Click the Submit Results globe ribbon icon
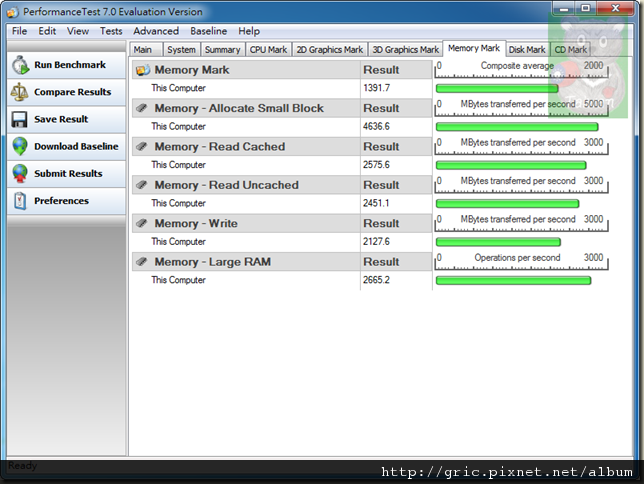The image size is (644, 484). pos(20,173)
